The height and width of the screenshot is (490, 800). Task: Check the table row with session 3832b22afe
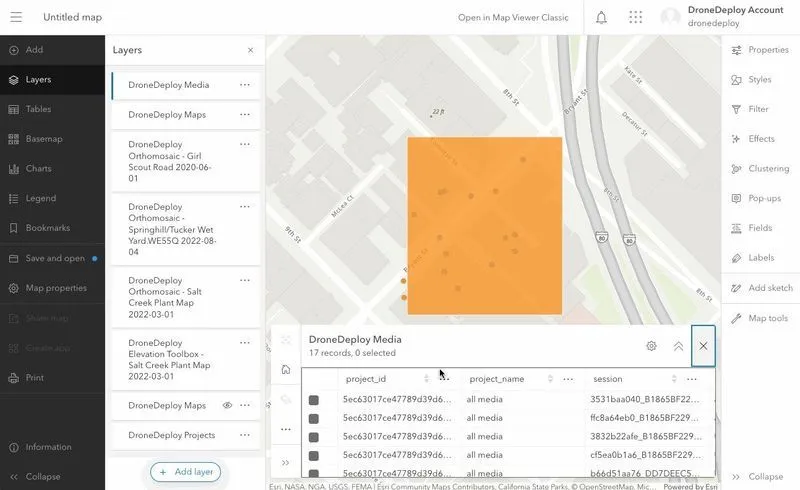[x=314, y=437]
